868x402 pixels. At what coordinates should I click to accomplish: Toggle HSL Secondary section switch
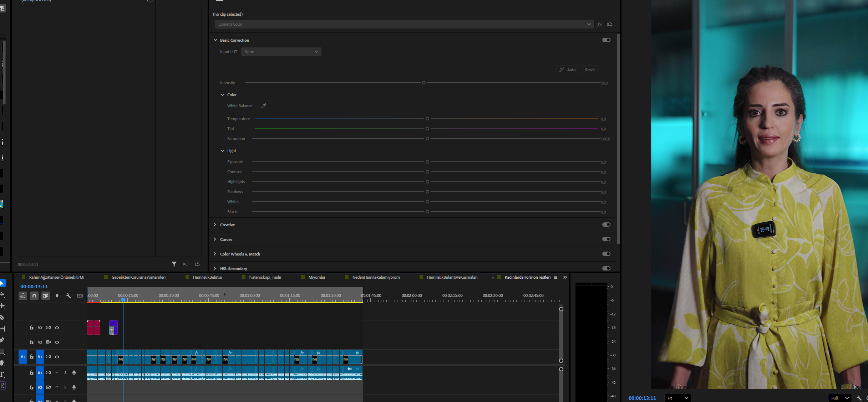click(606, 268)
